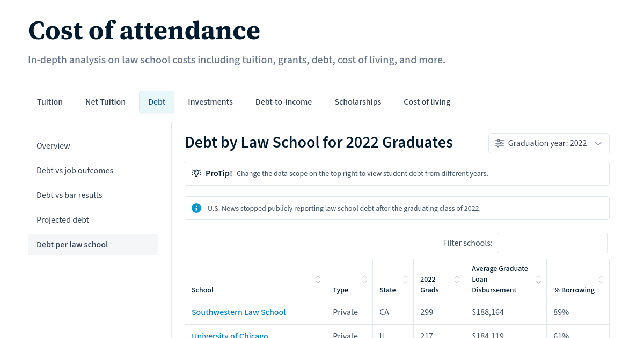This screenshot has height=338, width=644.
Task: Switch to the Tuition tab
Action: click(x=50, y=102)
